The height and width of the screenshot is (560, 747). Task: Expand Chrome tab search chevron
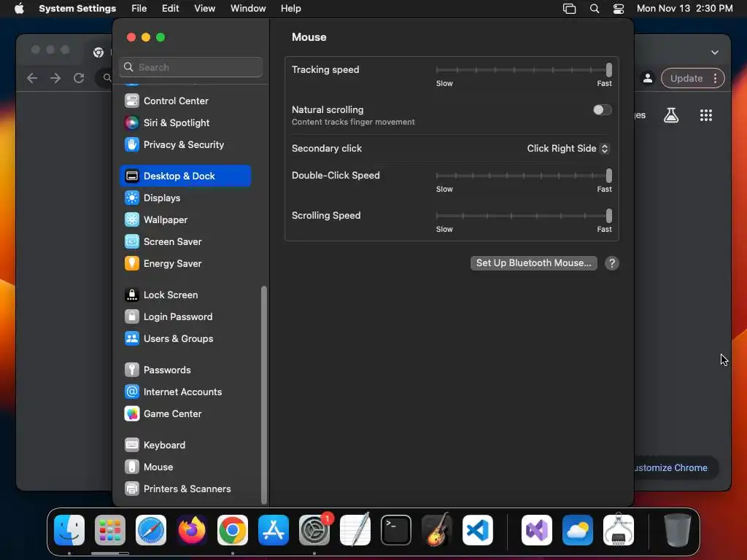[715, 52]
